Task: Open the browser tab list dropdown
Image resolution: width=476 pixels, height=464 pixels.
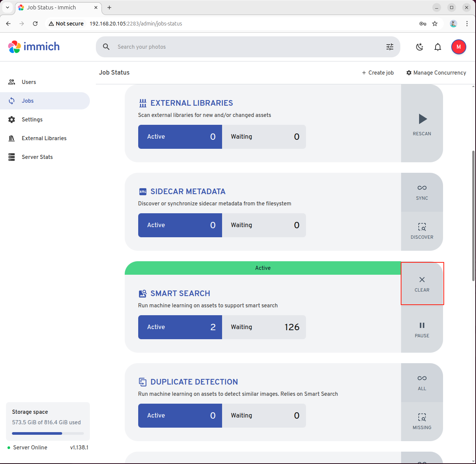Action: point(7,7)
